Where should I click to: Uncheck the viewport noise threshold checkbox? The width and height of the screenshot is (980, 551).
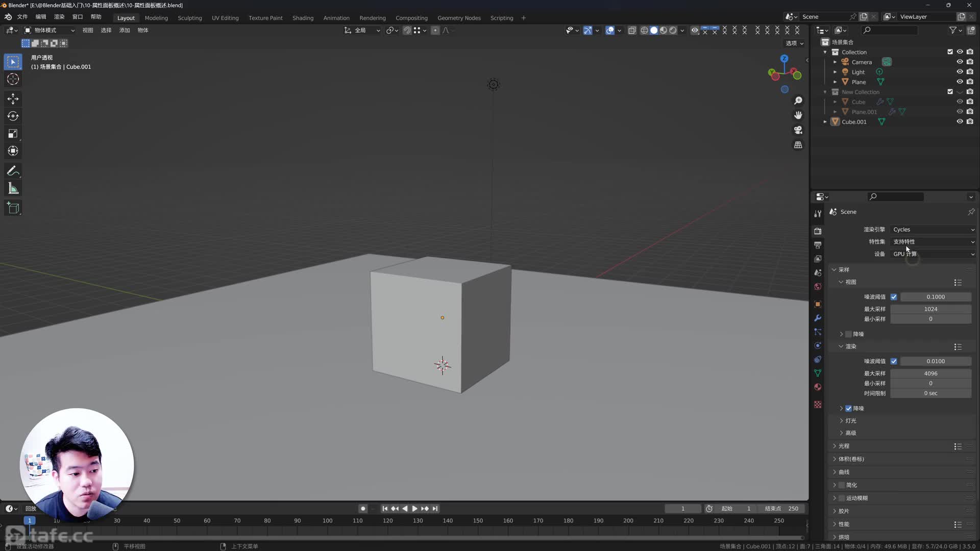pyautogui.click(x=894, y=296)
